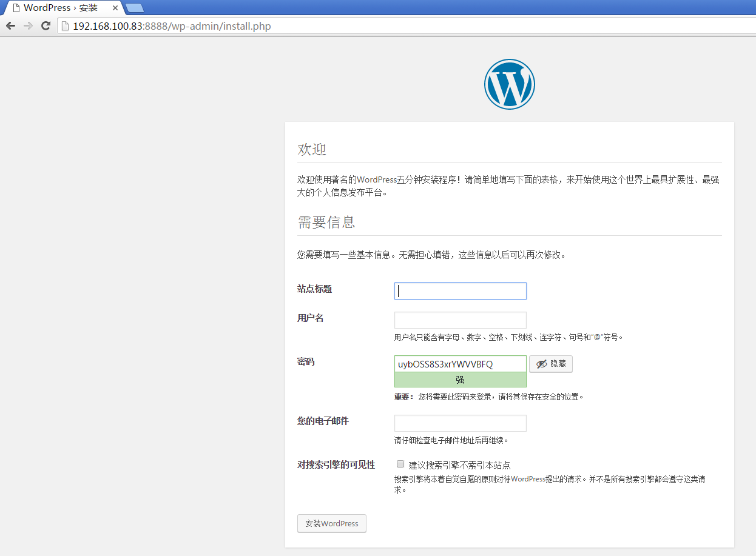The height and width of the screenshot is (556, 756).
Task: Click the page icon in the address bar
Action: [x=66, y=26]
